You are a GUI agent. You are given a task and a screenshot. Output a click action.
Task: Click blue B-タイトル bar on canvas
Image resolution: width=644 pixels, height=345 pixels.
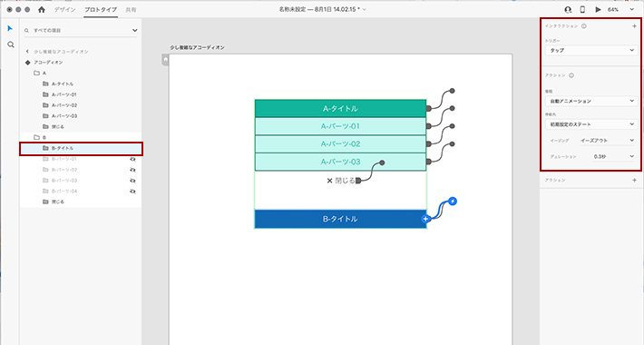click(340, 219)
